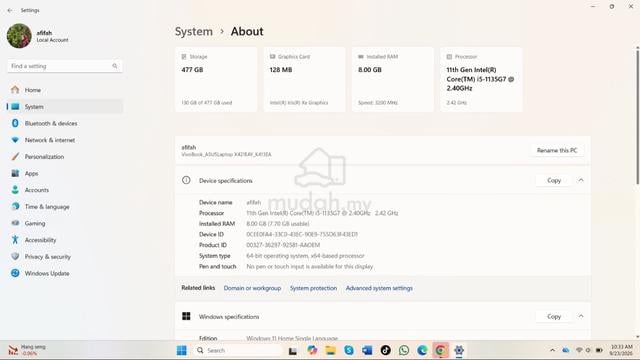The width and height of the screenshot is (640, 360).
Task: Click the Pen and touch value text
Action: [x=310, y=267]
